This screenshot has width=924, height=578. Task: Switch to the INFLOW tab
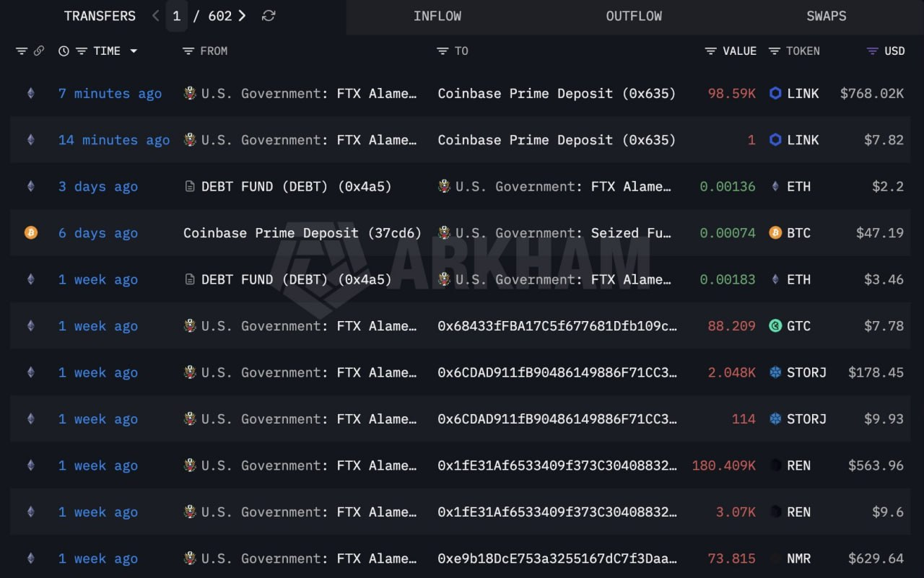coord(437,16)
